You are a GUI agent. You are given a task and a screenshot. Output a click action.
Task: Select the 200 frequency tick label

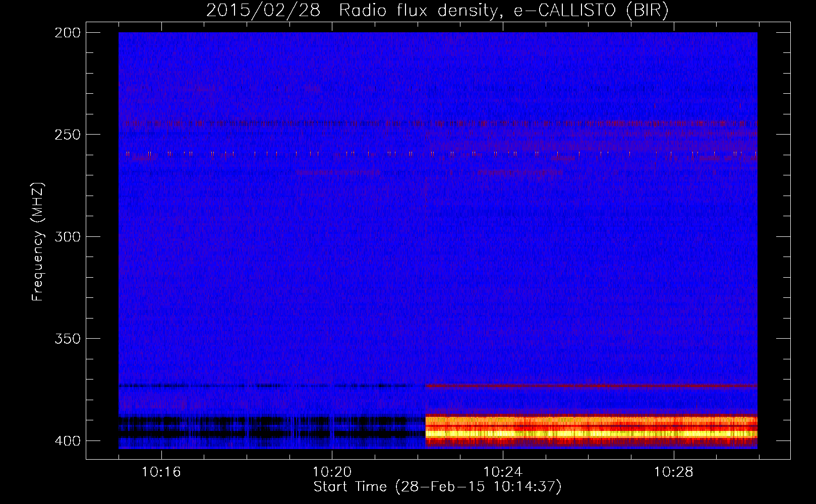[x=68, y=33]
